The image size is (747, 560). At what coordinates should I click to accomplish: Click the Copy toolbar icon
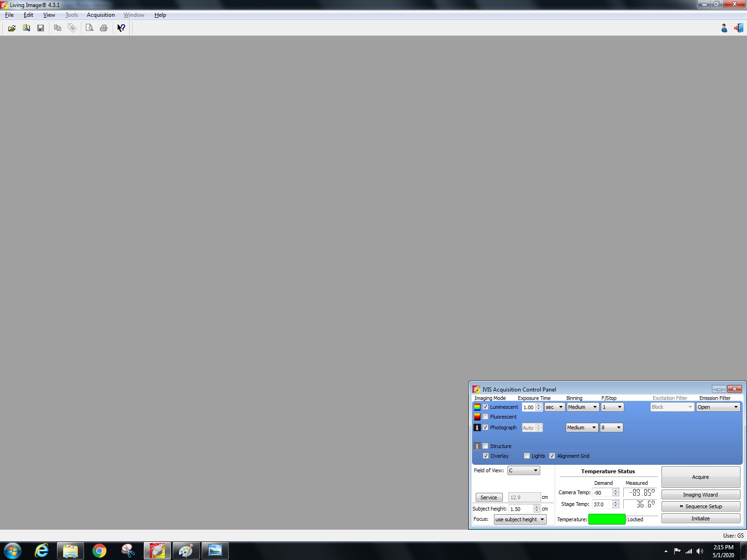[x=57, y=28]
